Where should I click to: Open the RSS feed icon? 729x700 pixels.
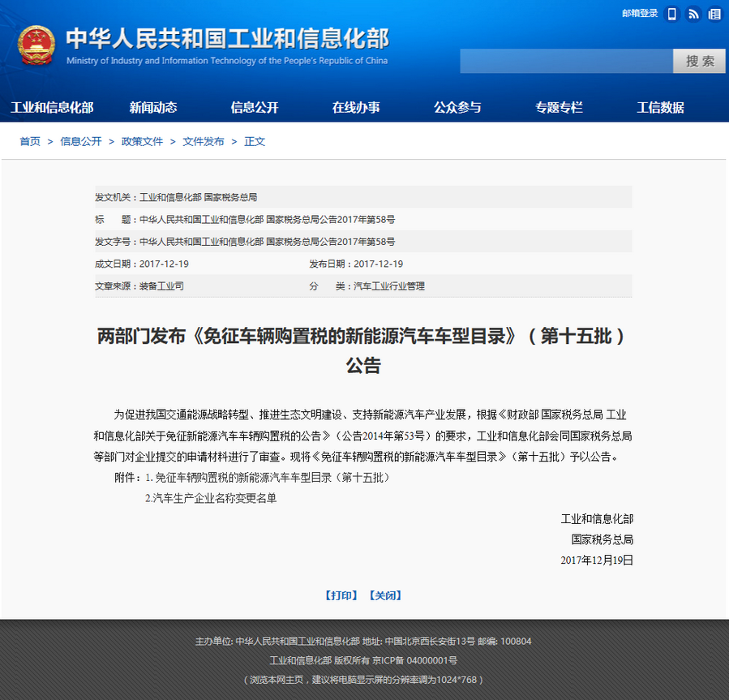coord(693,14)
